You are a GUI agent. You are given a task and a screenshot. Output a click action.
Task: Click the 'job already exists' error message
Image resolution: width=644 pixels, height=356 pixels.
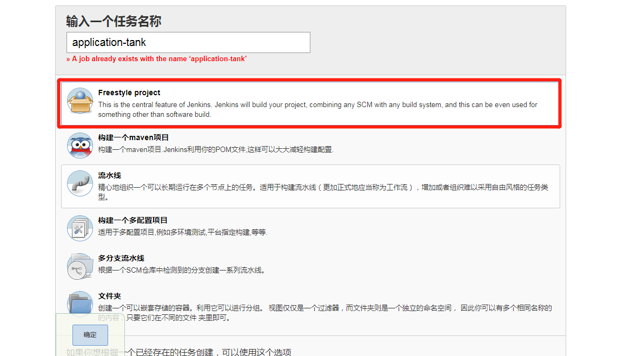click(156, 59)
